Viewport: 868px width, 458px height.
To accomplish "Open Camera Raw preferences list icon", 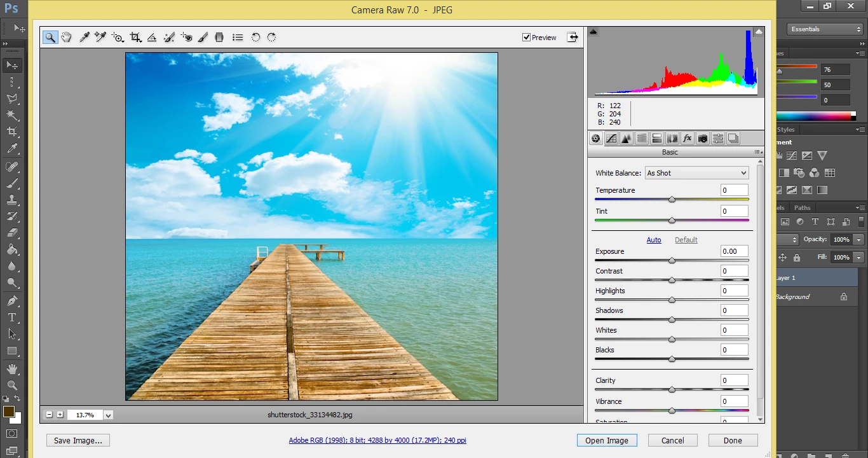I will click(x=238, y=38).
